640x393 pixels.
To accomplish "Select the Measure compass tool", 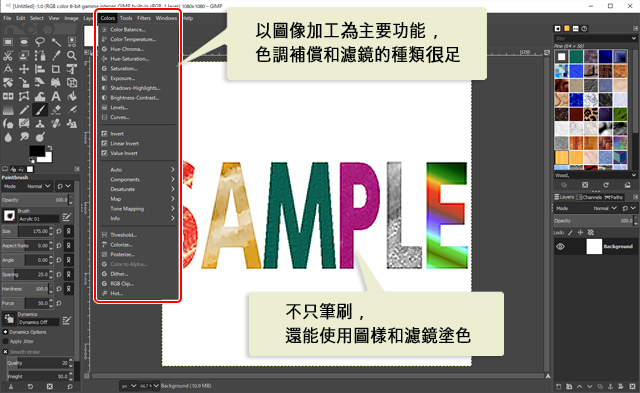I will tap(8, 69).
